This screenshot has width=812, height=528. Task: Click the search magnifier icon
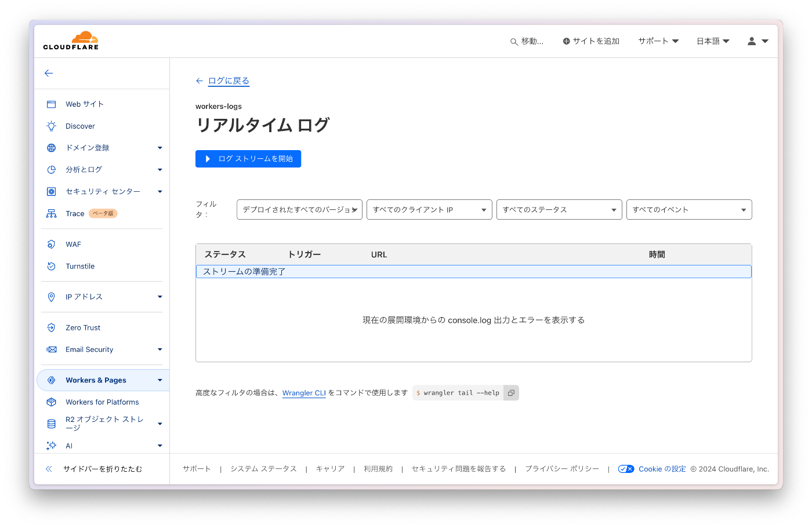pyautogui.click(x=514, y=42)
